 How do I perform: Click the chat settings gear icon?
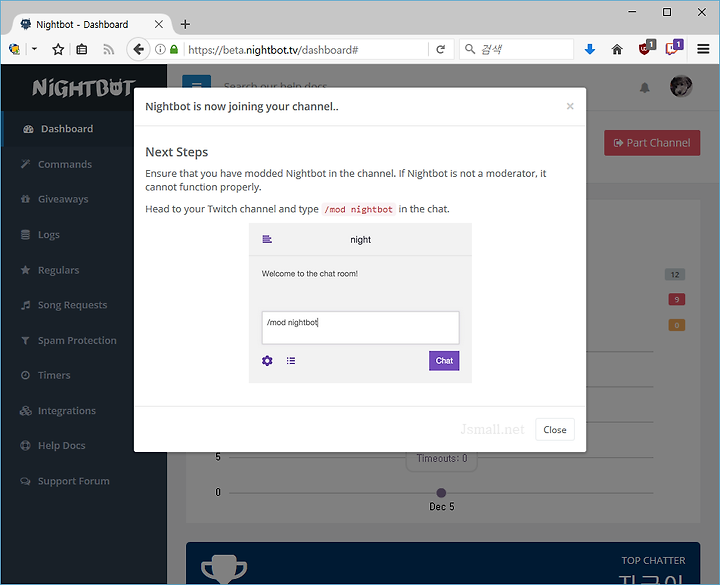267,360
